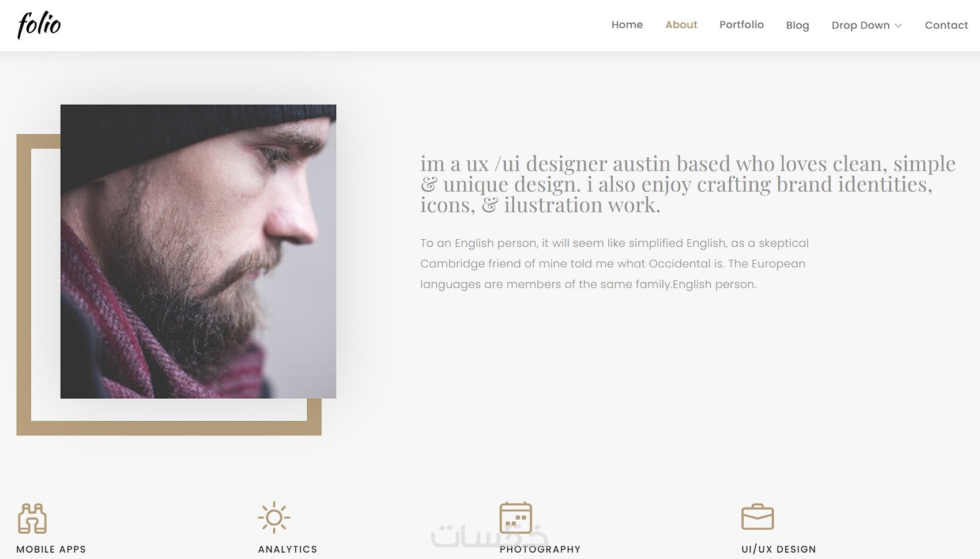Screen dimensions: 980x559
Task: Select the About nav item
Action: click(x=681, y=25)
